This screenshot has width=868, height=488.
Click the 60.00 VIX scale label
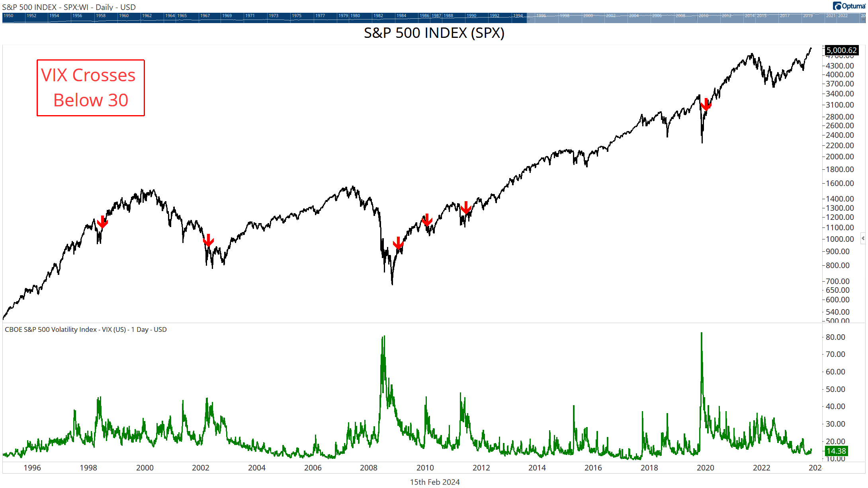coord(835,372)
